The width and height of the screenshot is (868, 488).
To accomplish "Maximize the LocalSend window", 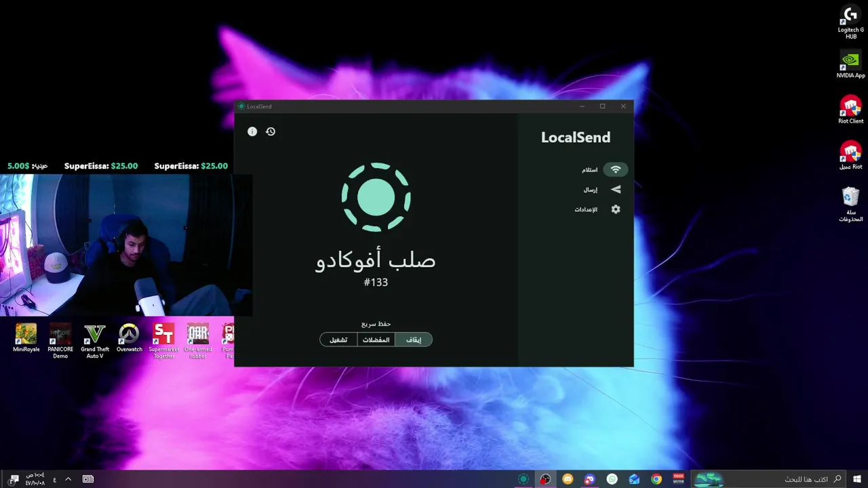I will pos(602,106).
